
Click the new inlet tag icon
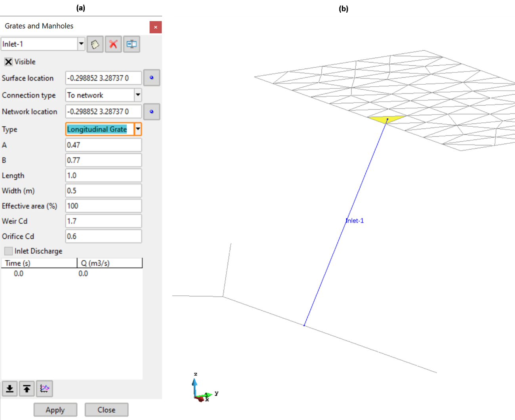tap(95, 44)
